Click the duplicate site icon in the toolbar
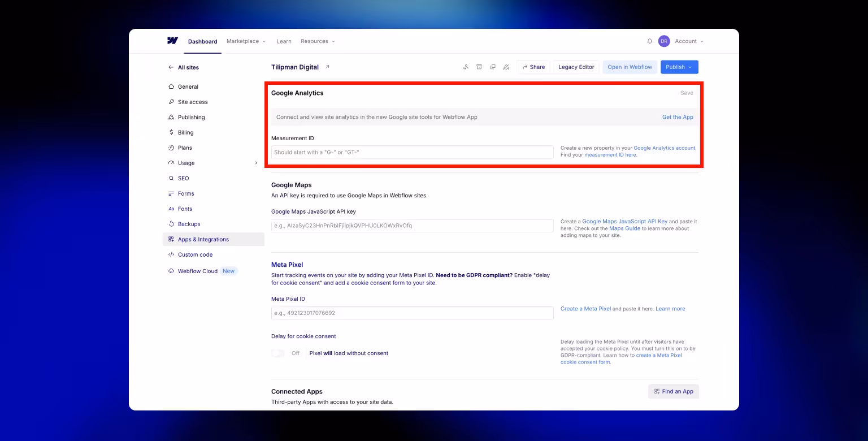This screenshot has width=868, height=441. pos(492,67)
